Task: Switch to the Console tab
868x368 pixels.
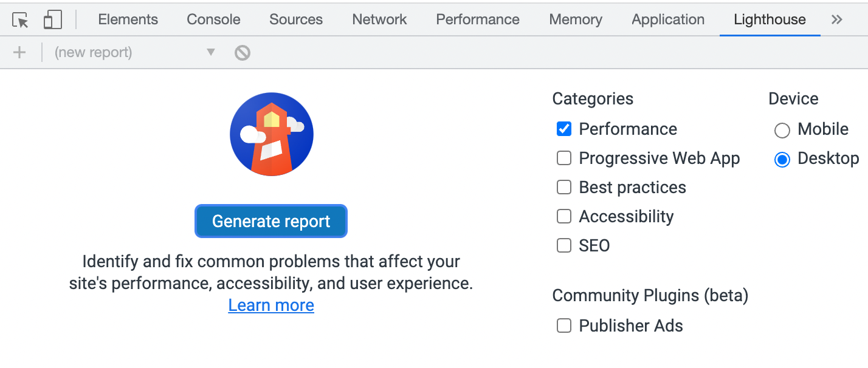Action: (x=213, y=19)
